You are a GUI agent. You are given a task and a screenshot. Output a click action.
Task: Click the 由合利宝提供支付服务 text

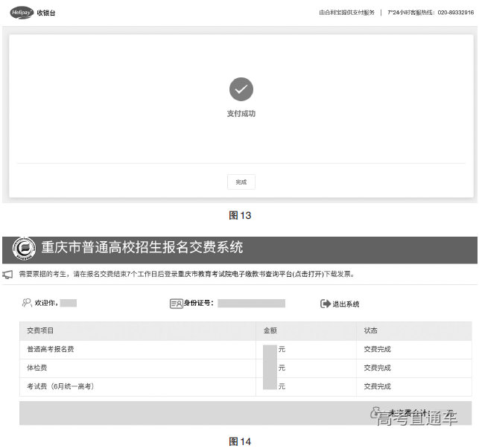(346, 13)
